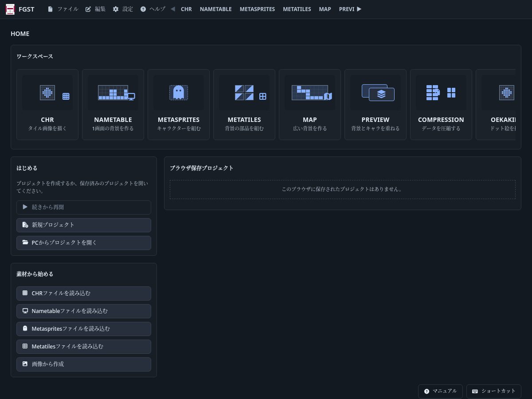Click the 続きから再開 button

click(84, 207)
